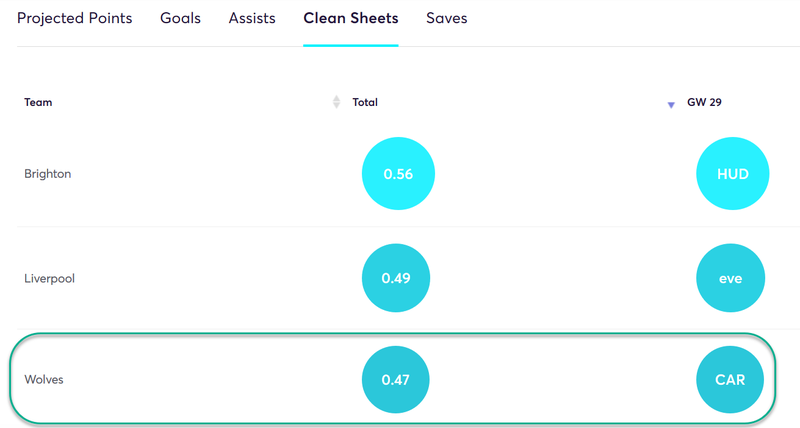Click the Total column header label
800x428 pixels.
365,102
